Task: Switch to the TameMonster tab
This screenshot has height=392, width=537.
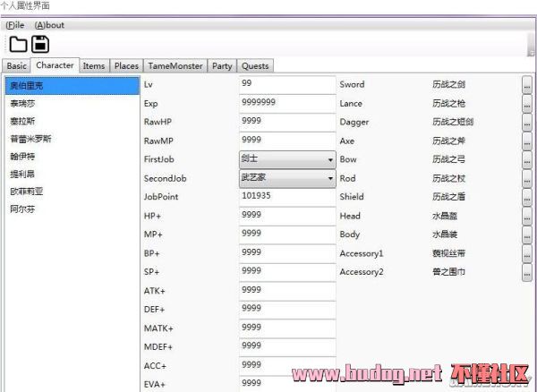Action: 175,65
